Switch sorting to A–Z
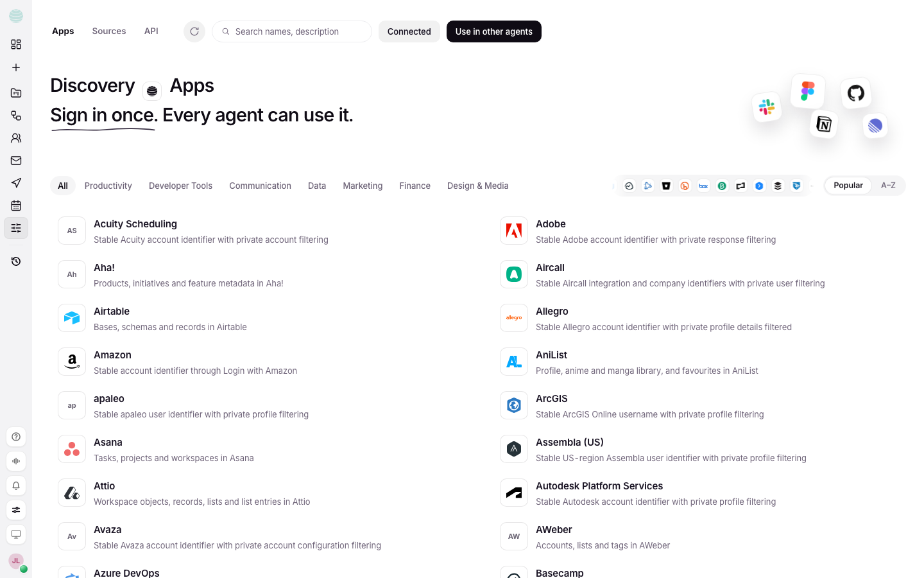Viewport: 924px width, 578px height. (888, 186)
